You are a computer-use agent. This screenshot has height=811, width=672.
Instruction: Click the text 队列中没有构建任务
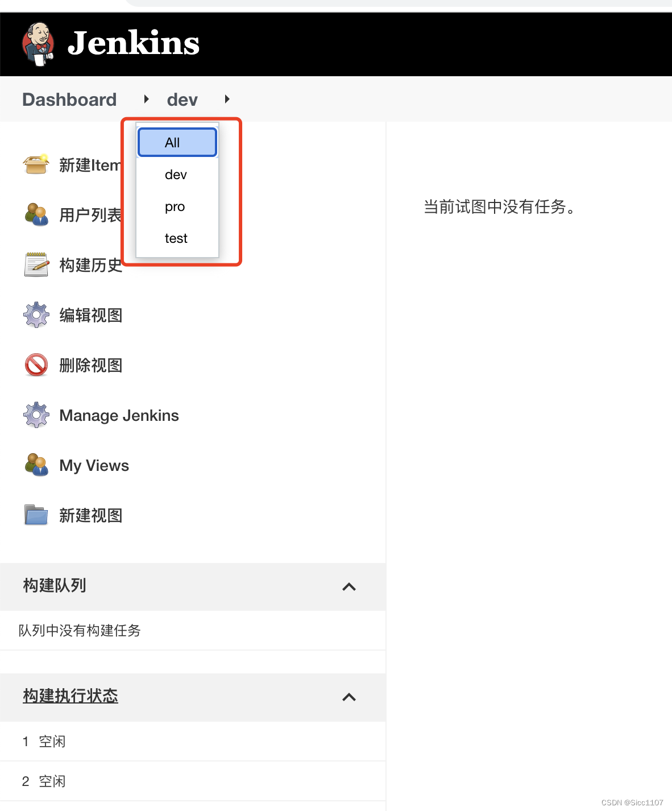coord(80,630)
